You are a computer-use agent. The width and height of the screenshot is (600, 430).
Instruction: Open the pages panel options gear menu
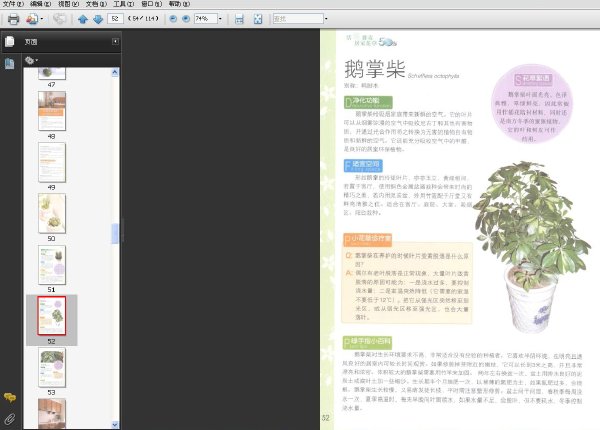[x=31, y=60]
